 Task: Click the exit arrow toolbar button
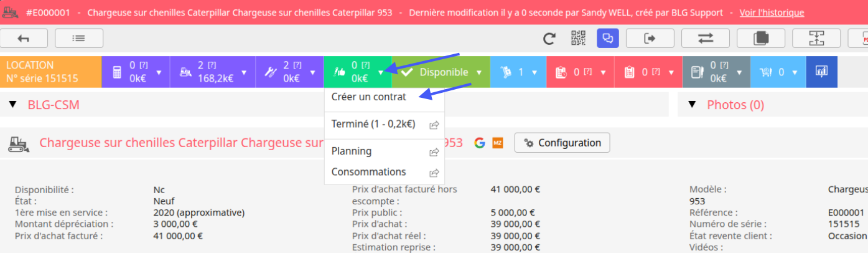[x=650, y=39]
